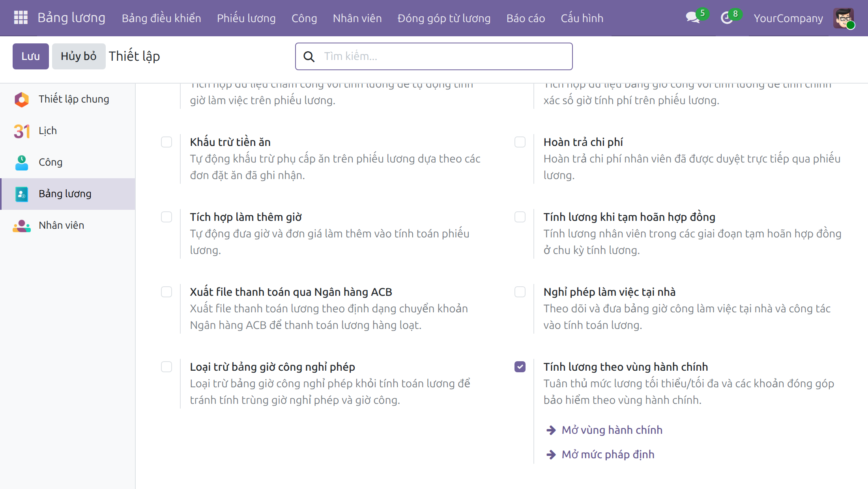Open the Nhân viên top menu

pos(357,18)
